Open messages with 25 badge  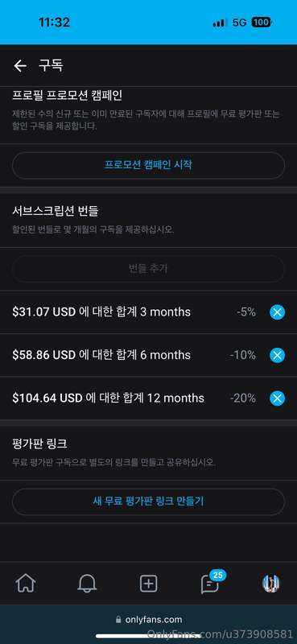coord(211,581)
